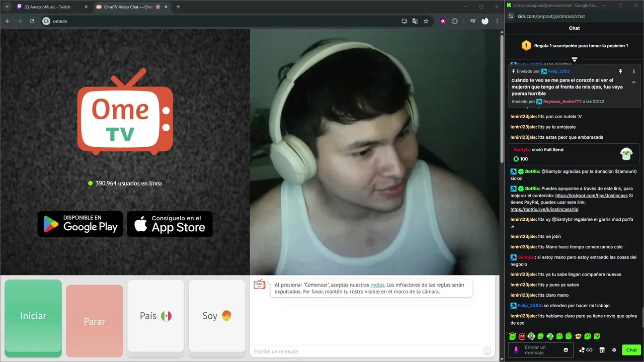
Task: Expand the leaderboard arrow below the banner
Action: click(575, 59)
